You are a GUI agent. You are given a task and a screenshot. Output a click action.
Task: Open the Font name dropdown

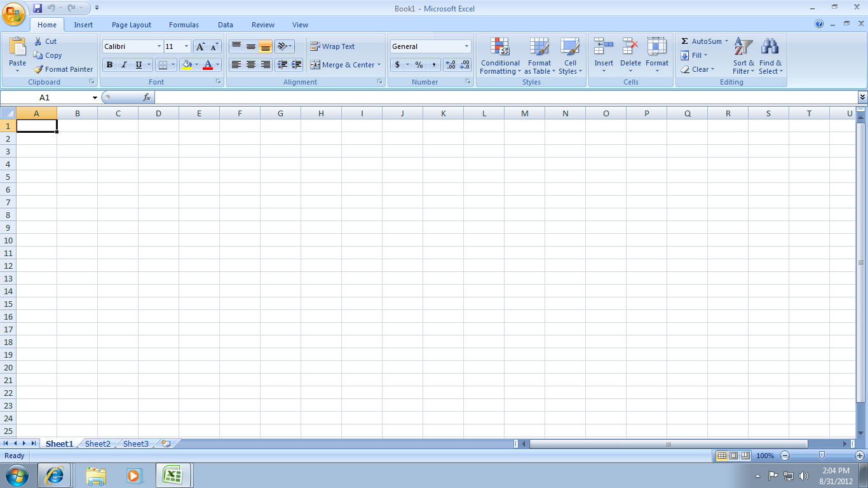(x=159, y=46)
